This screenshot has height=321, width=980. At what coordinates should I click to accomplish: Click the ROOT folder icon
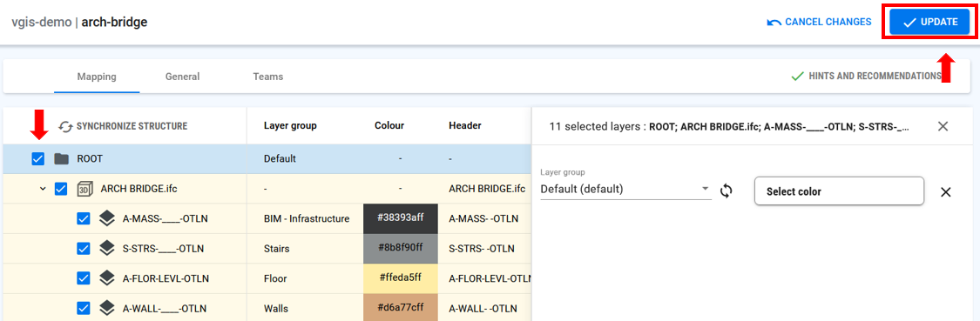61,159
